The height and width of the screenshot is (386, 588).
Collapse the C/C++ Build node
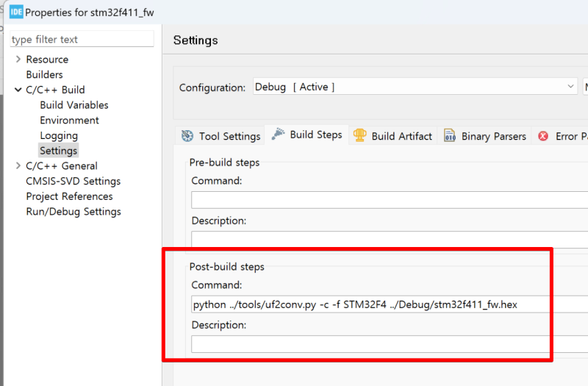pos(18,90)
